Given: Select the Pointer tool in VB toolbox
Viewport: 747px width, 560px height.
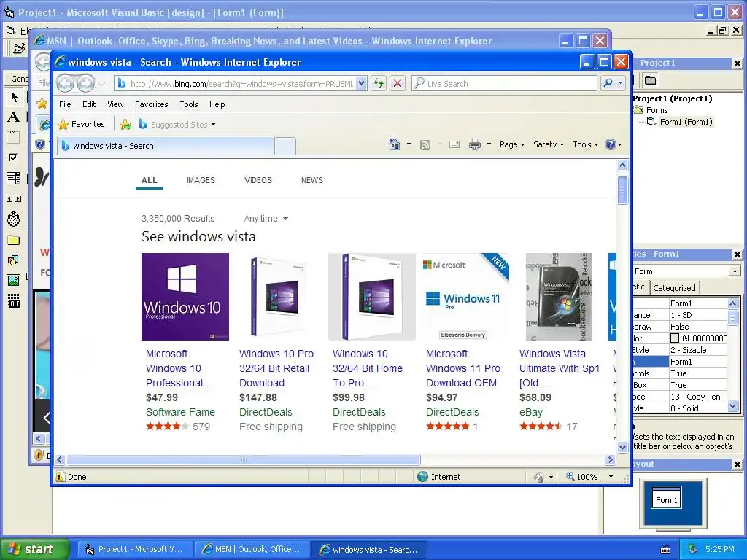Looking at the screenshot, I should click(x=14, y=97).
